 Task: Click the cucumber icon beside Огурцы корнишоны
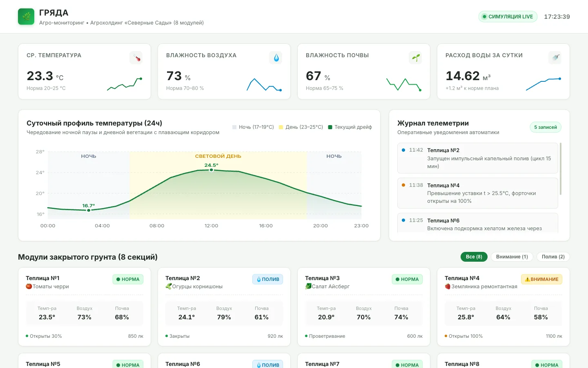[169, 286]
